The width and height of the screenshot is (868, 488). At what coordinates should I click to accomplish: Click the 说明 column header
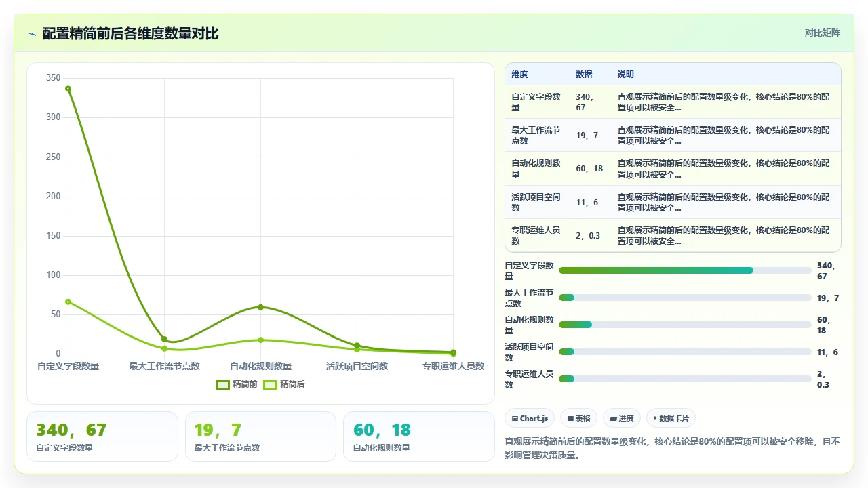click(626, 75)
